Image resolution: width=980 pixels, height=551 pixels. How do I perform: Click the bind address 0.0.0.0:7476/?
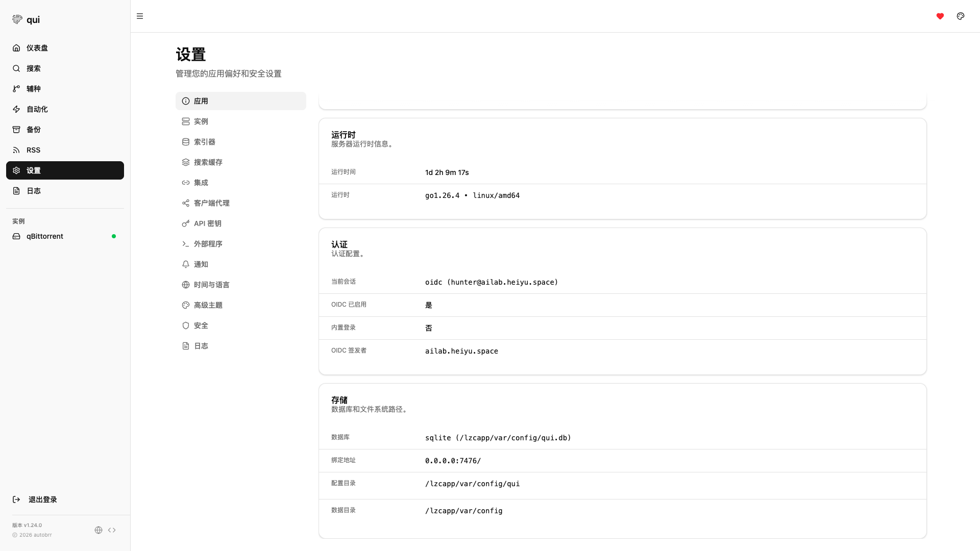pyautogui.click(x=453, y=461)
